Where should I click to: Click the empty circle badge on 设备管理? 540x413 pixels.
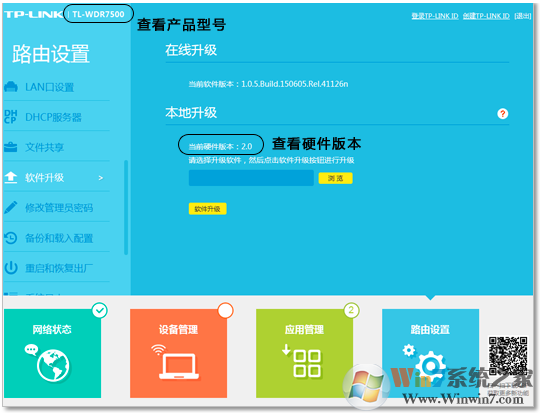[226, 310]
